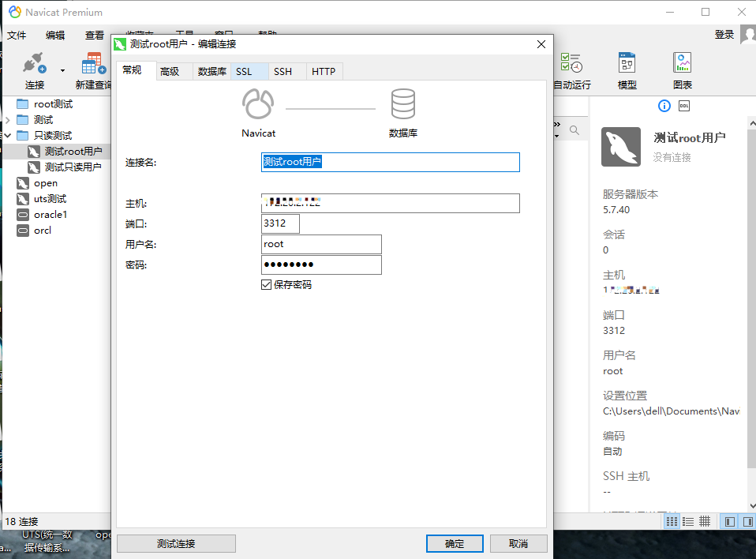Click the uts测试 MySQL dolphin icon

tap(23, 199)
